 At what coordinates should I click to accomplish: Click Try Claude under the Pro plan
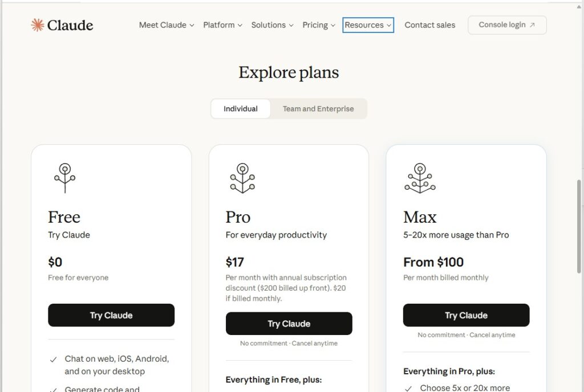click(289, 324)
